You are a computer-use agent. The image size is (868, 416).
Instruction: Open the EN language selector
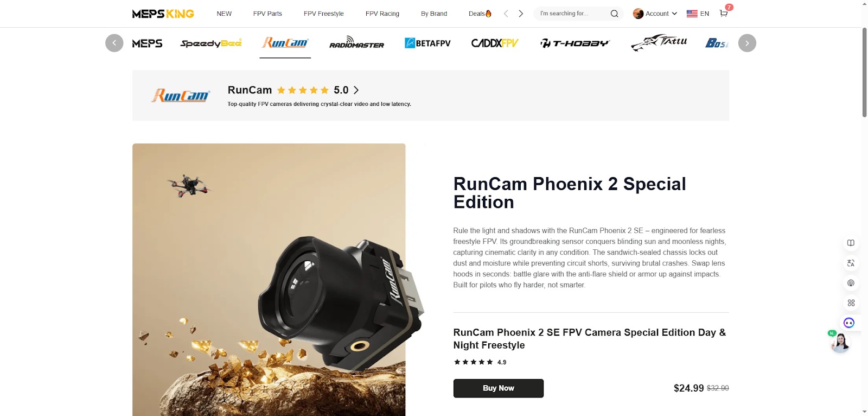tap(698, 14)
